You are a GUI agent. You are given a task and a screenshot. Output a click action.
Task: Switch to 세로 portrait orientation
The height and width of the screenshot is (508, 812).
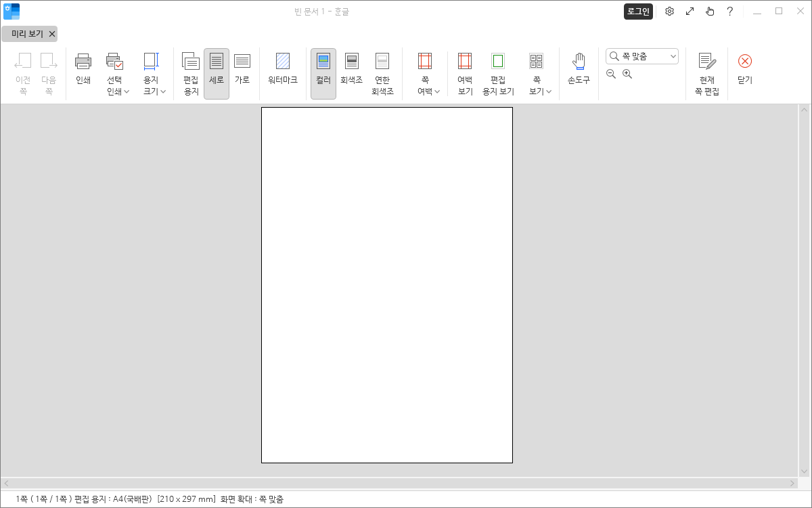(217, 74)
